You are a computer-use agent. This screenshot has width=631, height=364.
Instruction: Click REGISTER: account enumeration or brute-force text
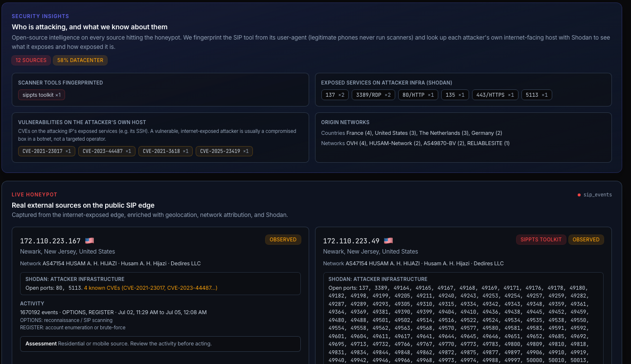coord(72,327)
